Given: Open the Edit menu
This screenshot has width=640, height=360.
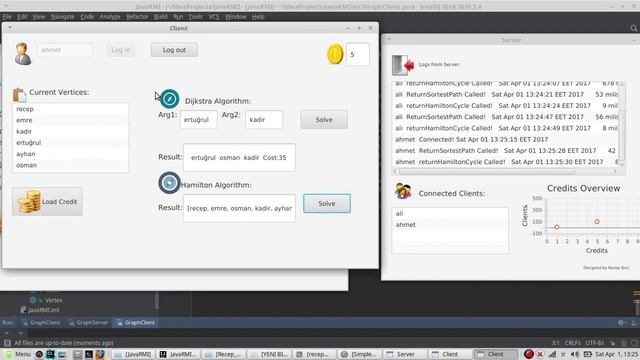Looking at the screenshot, I should tap(22, 17).
